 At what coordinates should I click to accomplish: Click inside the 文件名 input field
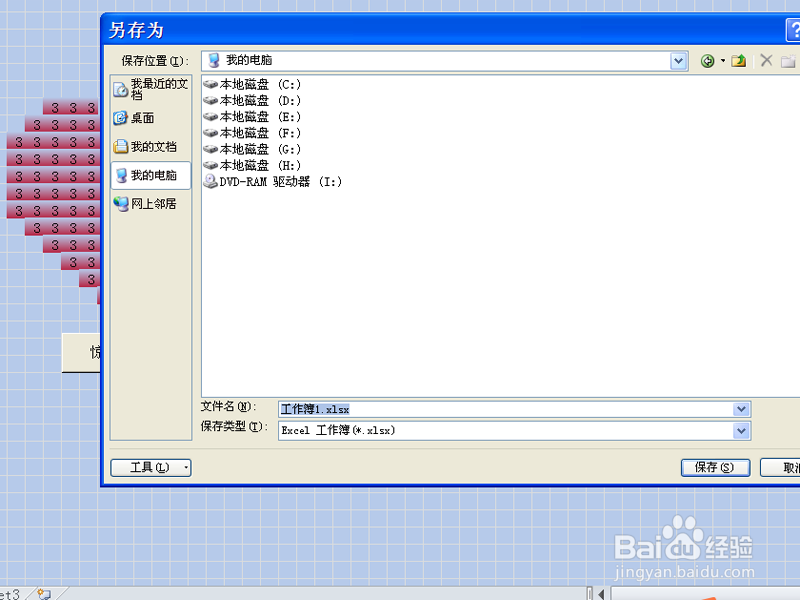pyautogui.click(x=450, y=409)
